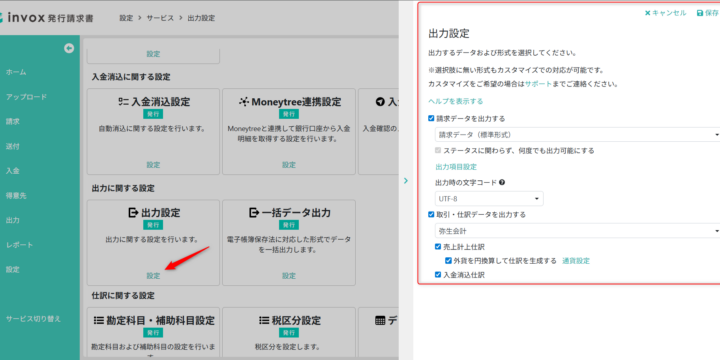
Task: Click 設定 link under 出力設定 card
Action: pyautogui.click(x=153, y=276)
